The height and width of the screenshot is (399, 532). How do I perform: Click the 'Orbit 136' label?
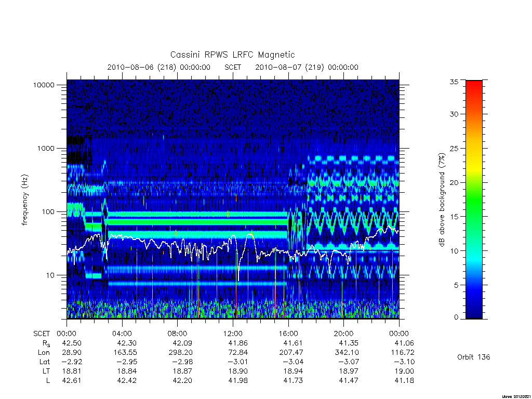pos(474,357)
